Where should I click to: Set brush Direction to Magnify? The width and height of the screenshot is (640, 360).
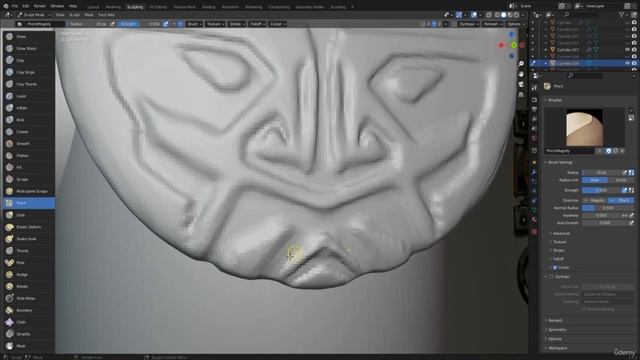[595, 200]
